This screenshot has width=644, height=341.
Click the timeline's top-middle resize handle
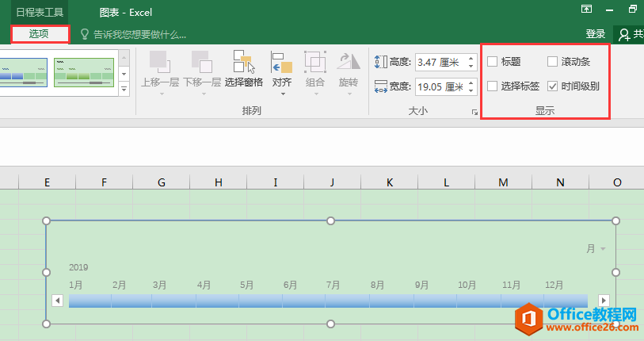tap(330, 221)
